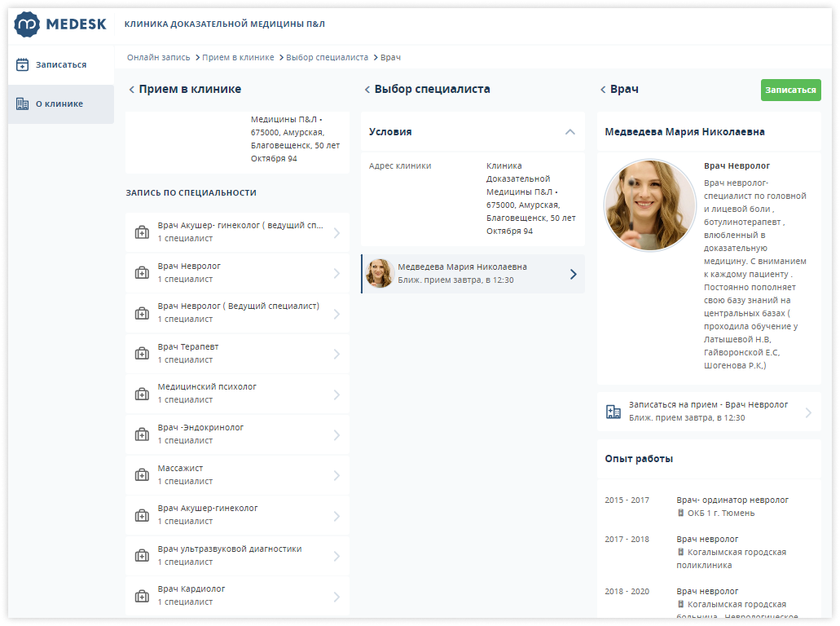
Task: Open Массажист row chevron
Action: click(336, 475)
